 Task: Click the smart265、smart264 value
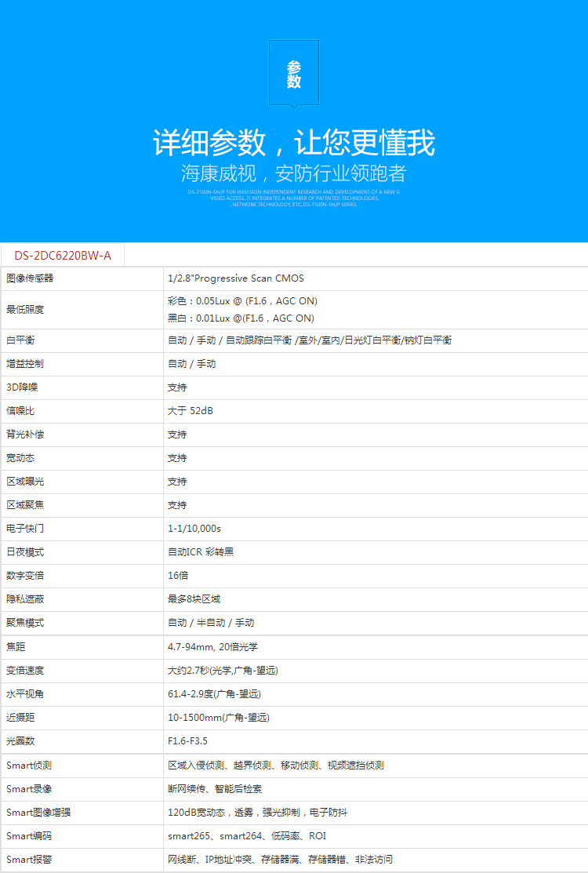coord(247,836)
